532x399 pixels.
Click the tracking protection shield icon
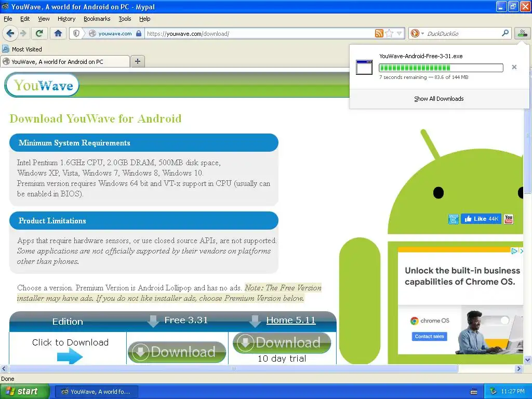pyautogui.click(x=77, y=33)
